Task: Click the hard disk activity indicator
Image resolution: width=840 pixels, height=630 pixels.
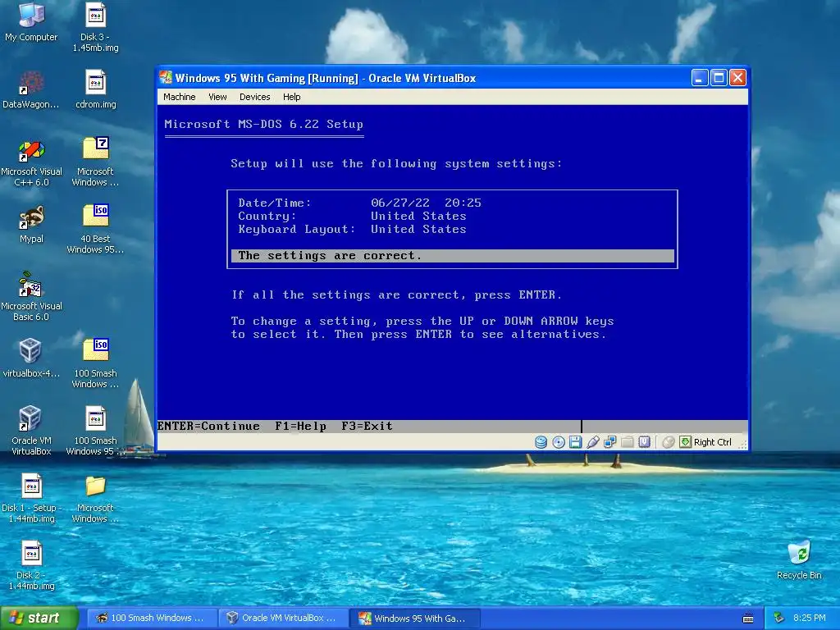Action: click(x=541, y=442)
